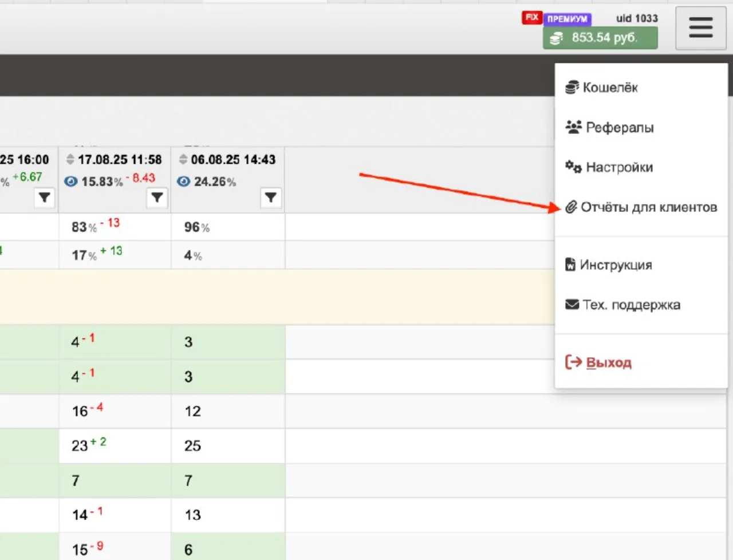Click the document icon beside Инструкция
Viewport: 733px width, 560px height.
tap(570, 265)
